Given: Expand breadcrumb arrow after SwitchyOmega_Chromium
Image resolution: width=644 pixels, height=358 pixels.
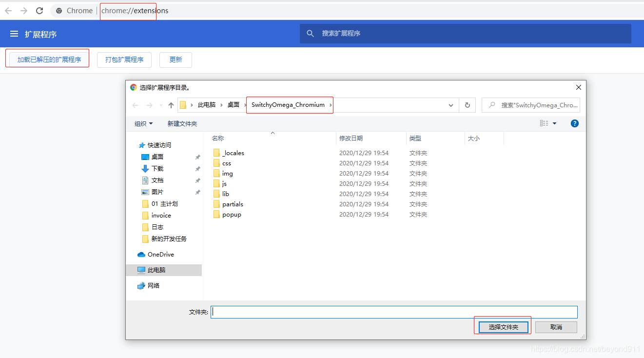Looking at the screenshot, I should click(x=331, y=105).
